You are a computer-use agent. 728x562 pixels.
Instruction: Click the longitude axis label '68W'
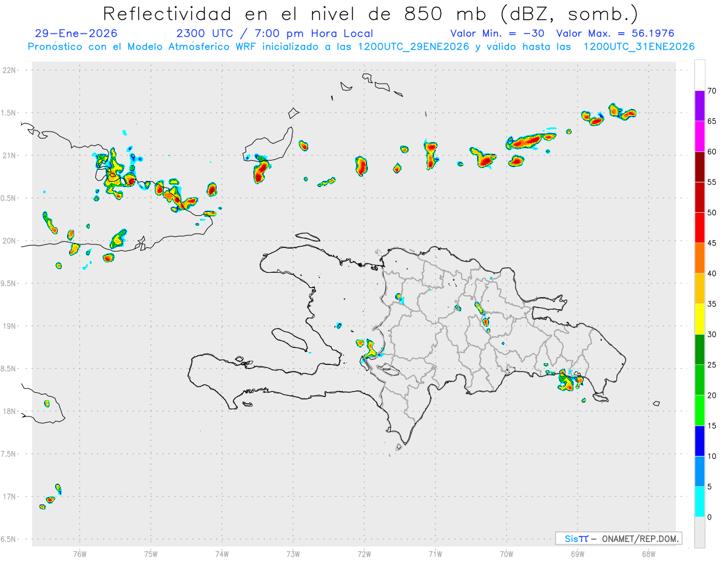coord(648,554)
